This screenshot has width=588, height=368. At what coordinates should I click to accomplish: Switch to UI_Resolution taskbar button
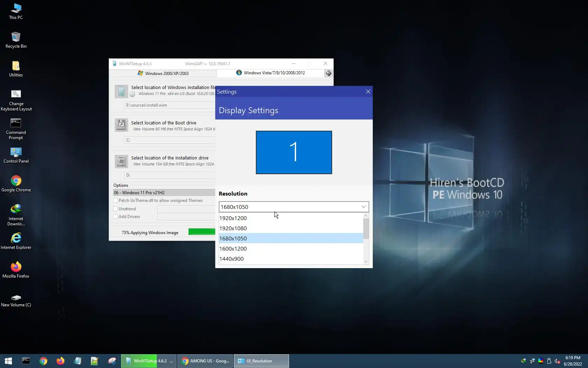261,361
